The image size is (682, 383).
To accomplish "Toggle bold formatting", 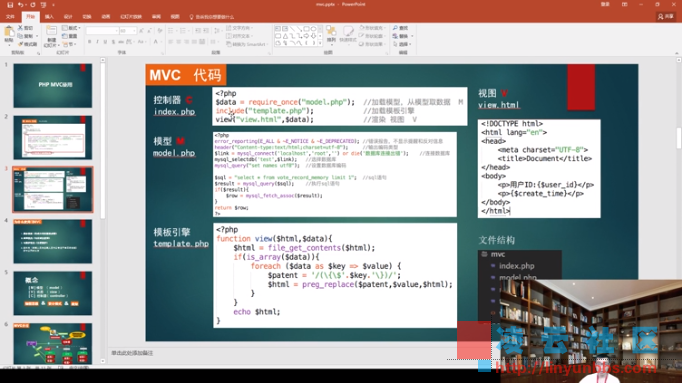I will [x=90, y=42].
